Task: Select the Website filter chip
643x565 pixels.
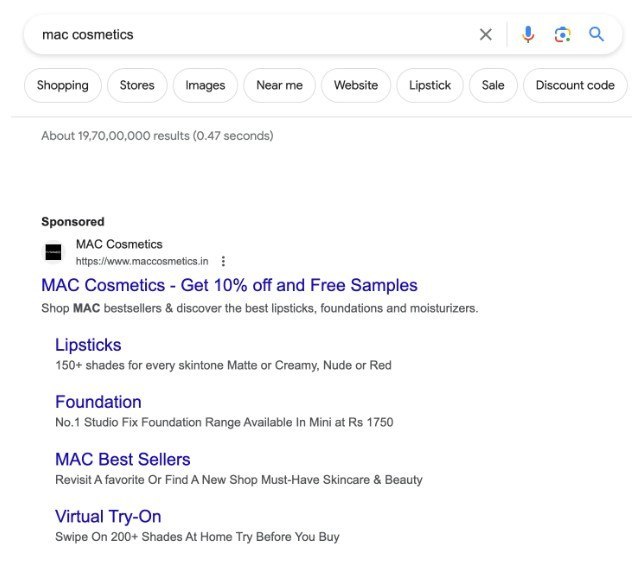Action: pyautogui.click(x=356, y=85)
